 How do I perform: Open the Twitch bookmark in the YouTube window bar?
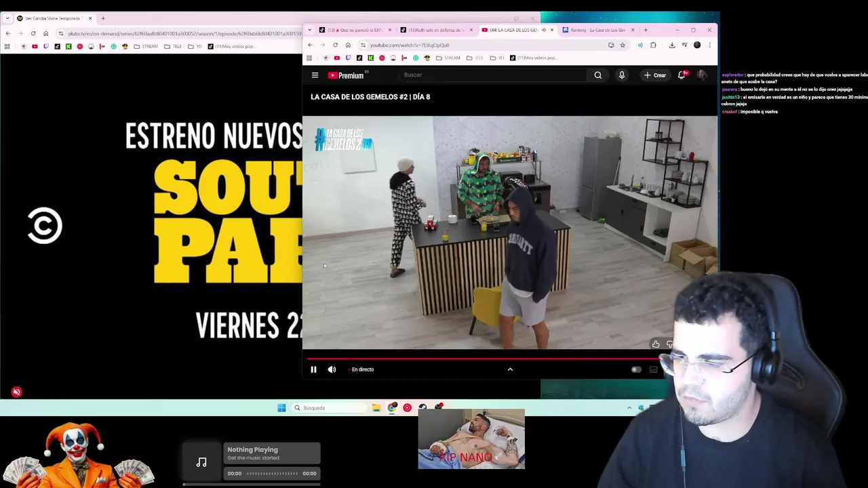click(x=348, y=58)
